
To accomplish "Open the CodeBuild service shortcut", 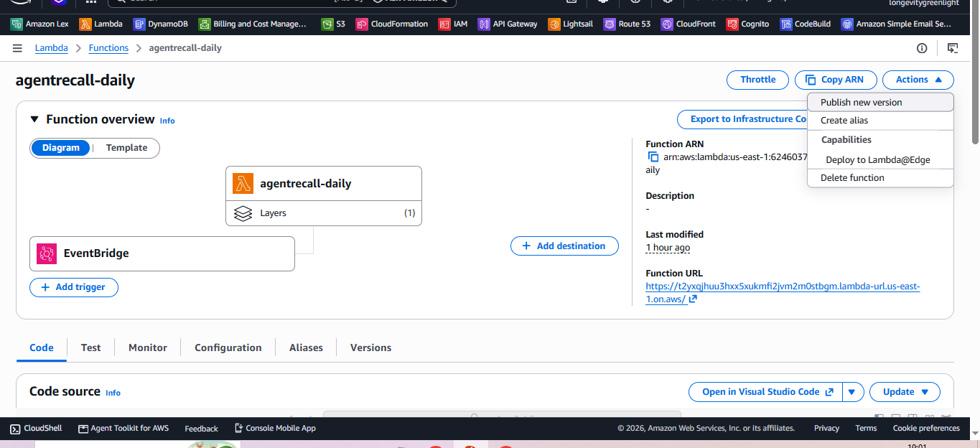I will click(806, 24).
